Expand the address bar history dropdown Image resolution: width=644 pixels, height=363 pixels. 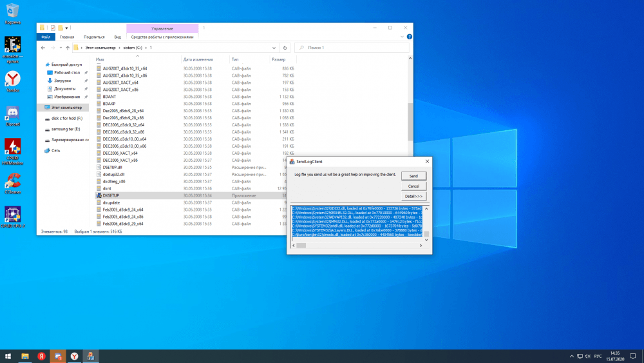[275, 48]
